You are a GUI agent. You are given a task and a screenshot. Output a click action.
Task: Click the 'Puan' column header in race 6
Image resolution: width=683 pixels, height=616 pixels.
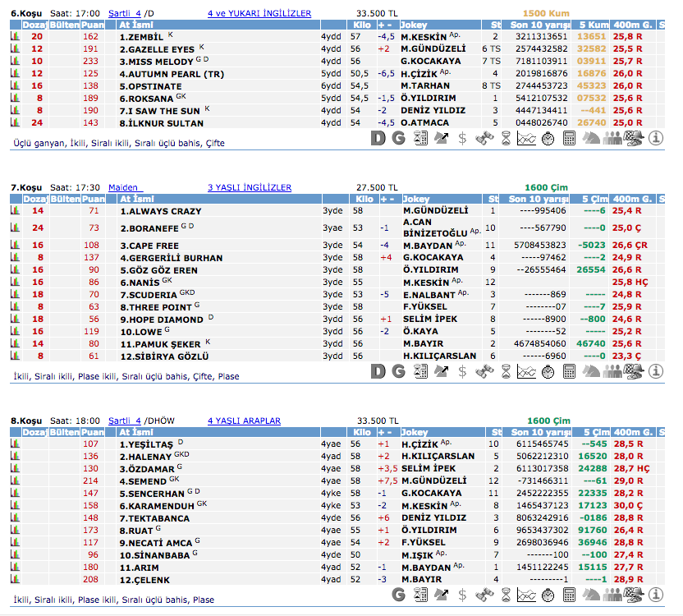coord(92,25)
